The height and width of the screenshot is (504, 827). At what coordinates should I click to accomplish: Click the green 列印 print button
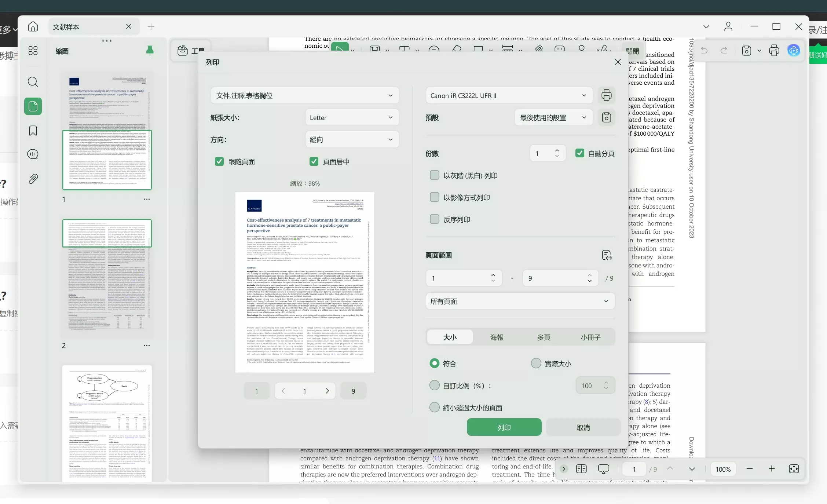coord(504,427)
